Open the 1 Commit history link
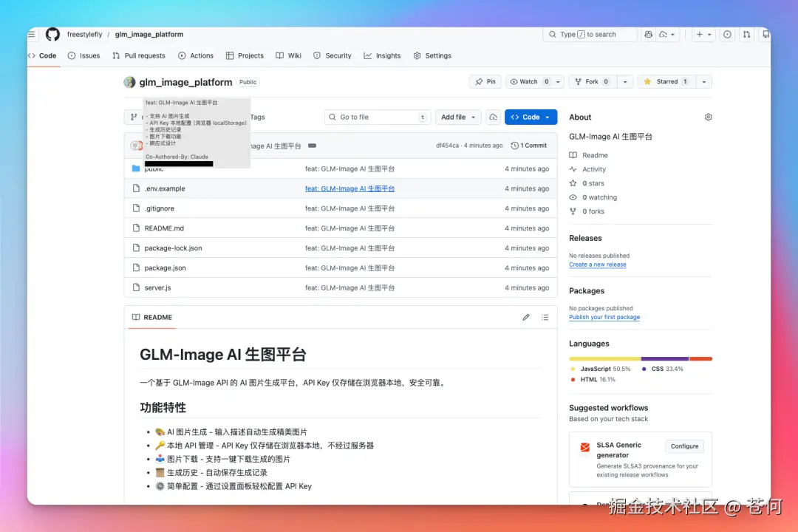The height and width of the screenshot is (532, 798). click(529, 146)
